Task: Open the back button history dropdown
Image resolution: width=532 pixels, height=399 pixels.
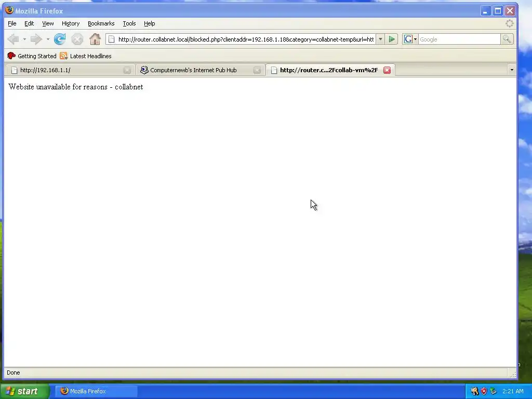Action: point(24,39)
